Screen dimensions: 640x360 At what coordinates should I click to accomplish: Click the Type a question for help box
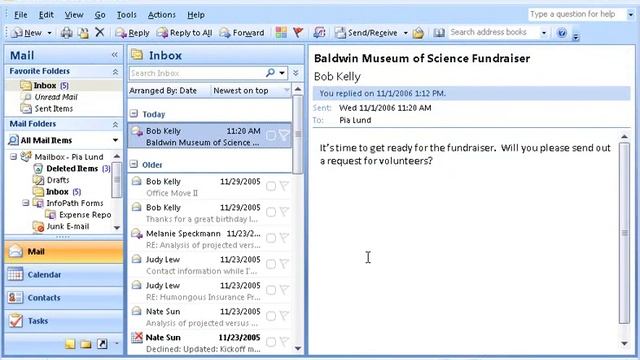point(577,14)
